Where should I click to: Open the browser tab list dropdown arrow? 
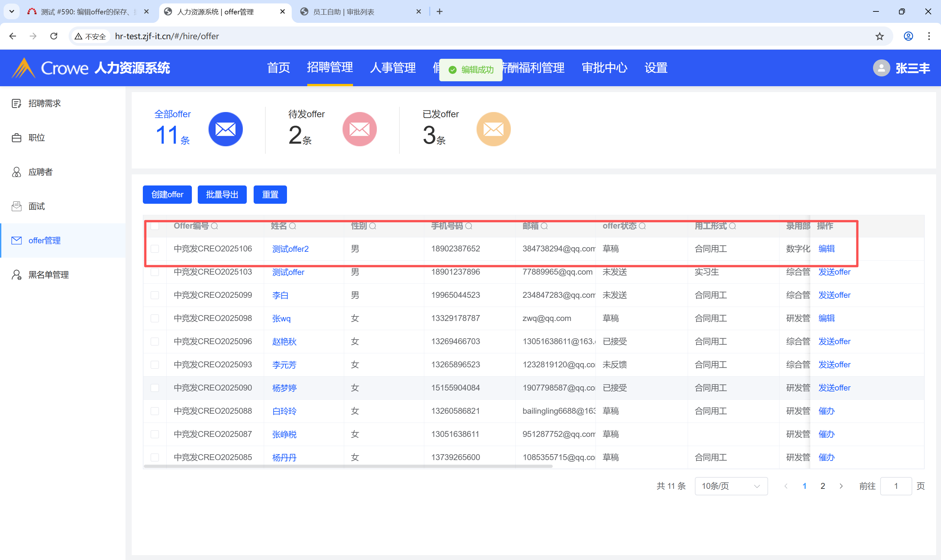(x=12, y=11)
